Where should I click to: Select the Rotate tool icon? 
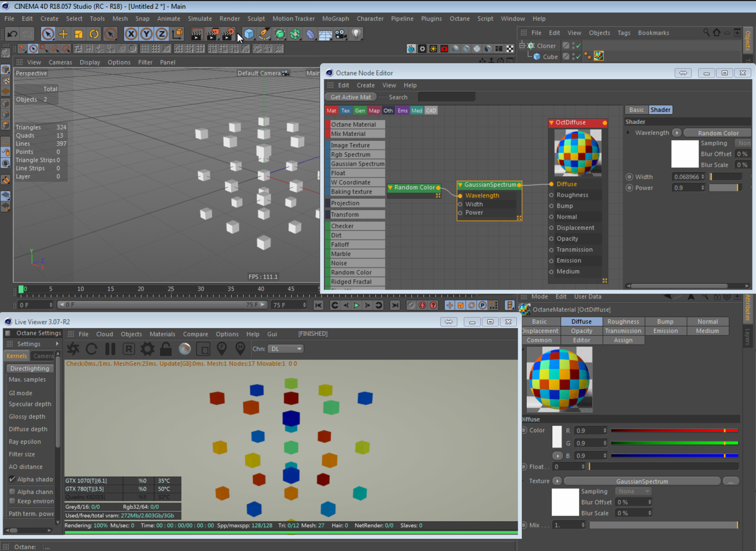click(94, 34)
